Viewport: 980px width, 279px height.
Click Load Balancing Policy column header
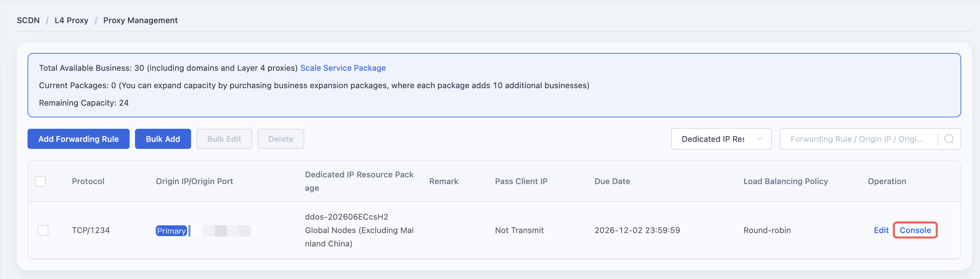point(786,181)
